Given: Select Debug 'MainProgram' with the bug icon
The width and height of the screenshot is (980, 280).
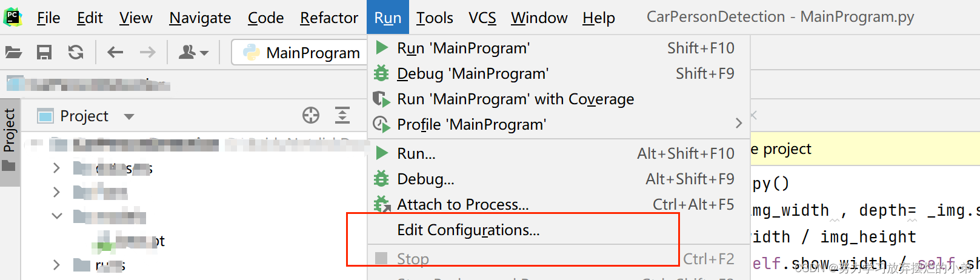Looking at the screenshot, I should click(472, 73).
